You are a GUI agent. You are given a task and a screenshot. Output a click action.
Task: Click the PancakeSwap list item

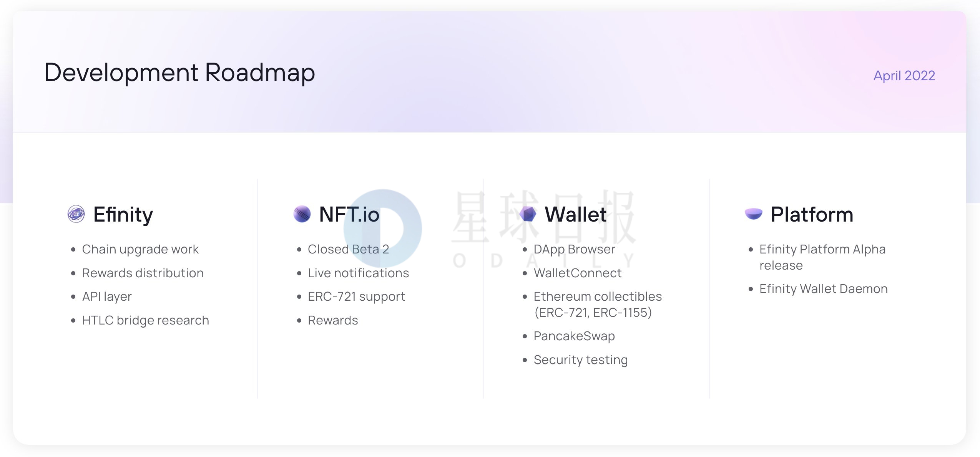pos(574,336)
